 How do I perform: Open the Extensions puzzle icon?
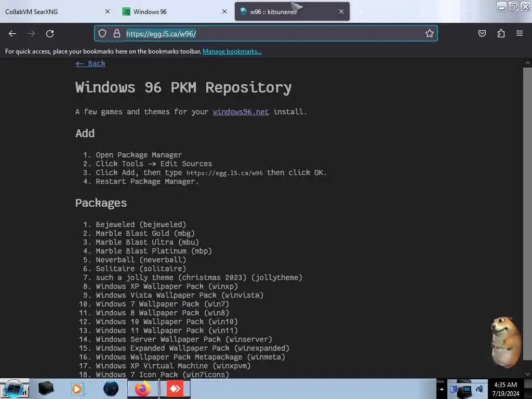[x=501, y=33]
